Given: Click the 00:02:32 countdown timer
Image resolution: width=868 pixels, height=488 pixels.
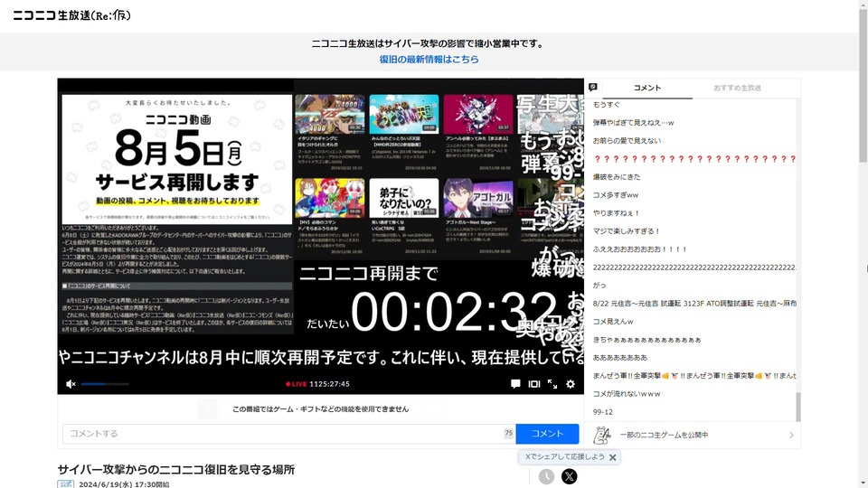Looking at the screenshot, I should tap(454, 312).
